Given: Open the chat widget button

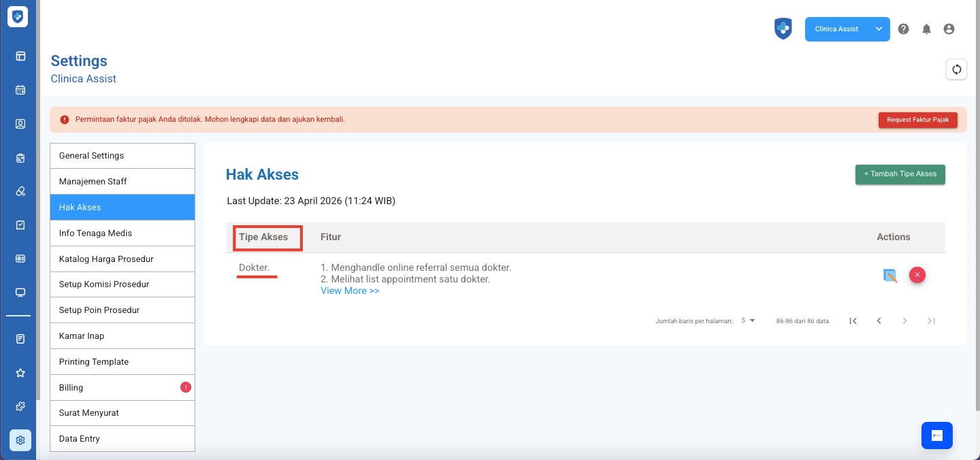Looking at the screenshot, I should point(936,436).
